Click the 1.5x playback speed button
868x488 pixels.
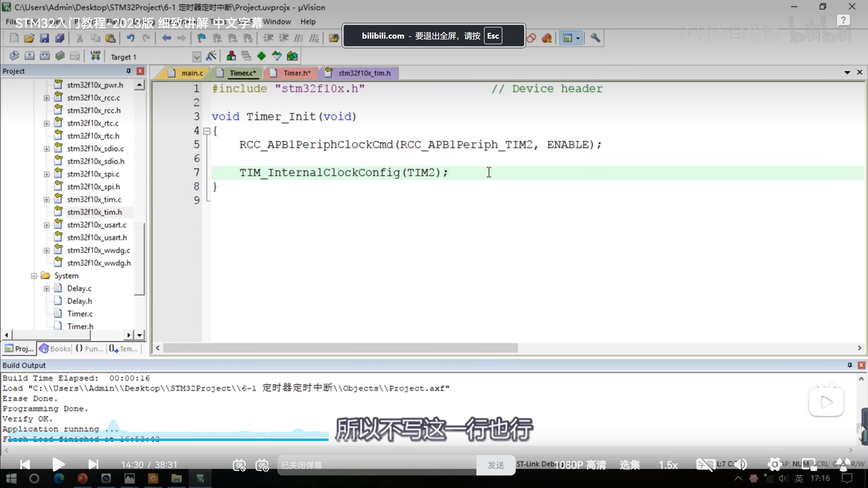click(x=668, y=465)
